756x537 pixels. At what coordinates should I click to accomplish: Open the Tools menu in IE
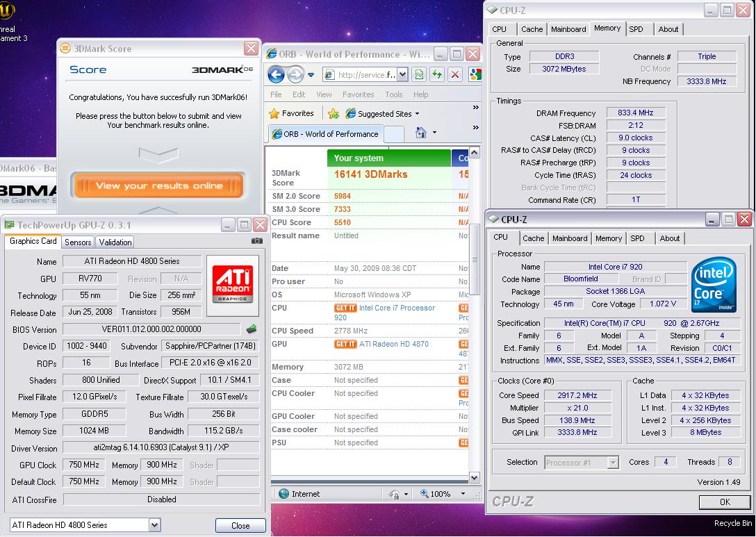pos(393,94)
